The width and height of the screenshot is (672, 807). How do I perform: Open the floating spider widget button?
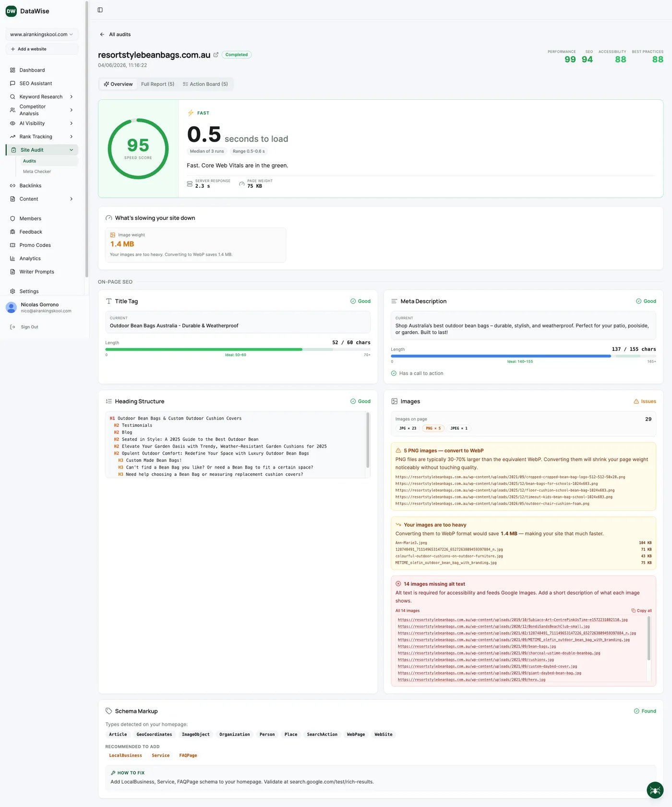655,790
